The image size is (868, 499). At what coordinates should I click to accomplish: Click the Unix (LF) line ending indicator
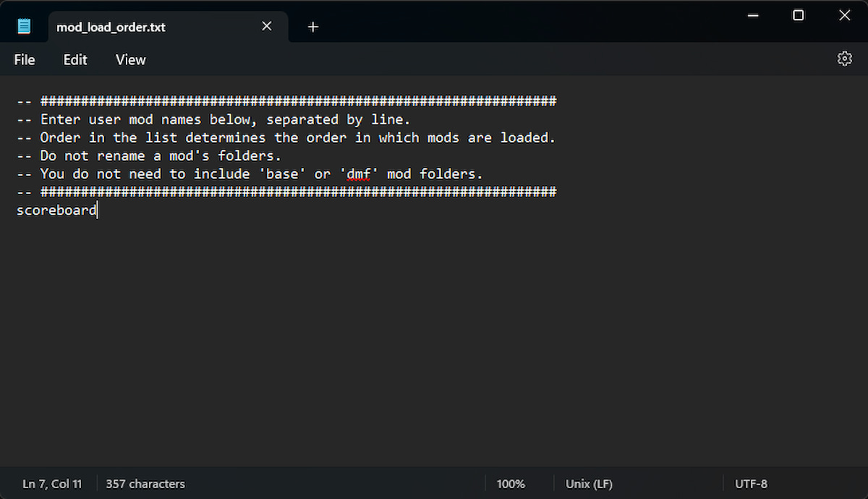coord(589,484)
